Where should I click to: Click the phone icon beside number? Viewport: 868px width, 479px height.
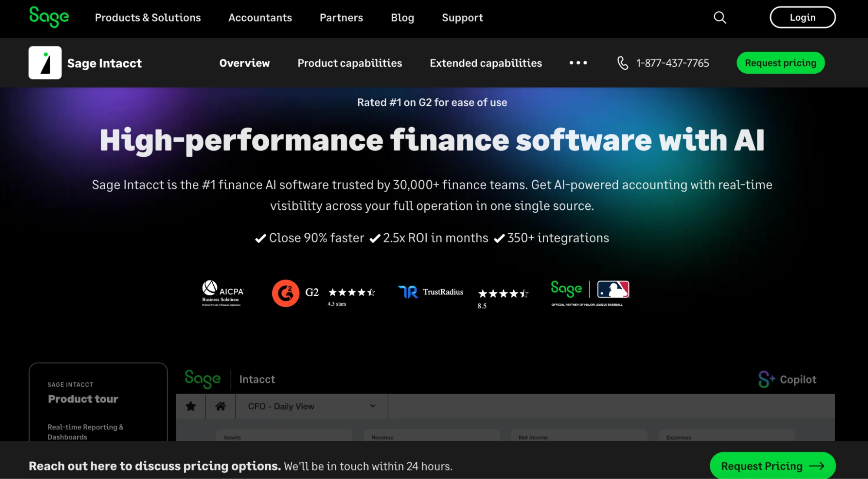coord(623,63)
